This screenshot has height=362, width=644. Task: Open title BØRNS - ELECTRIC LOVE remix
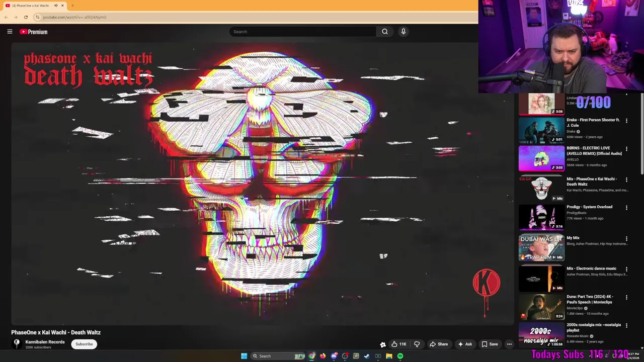pos(594,151)
